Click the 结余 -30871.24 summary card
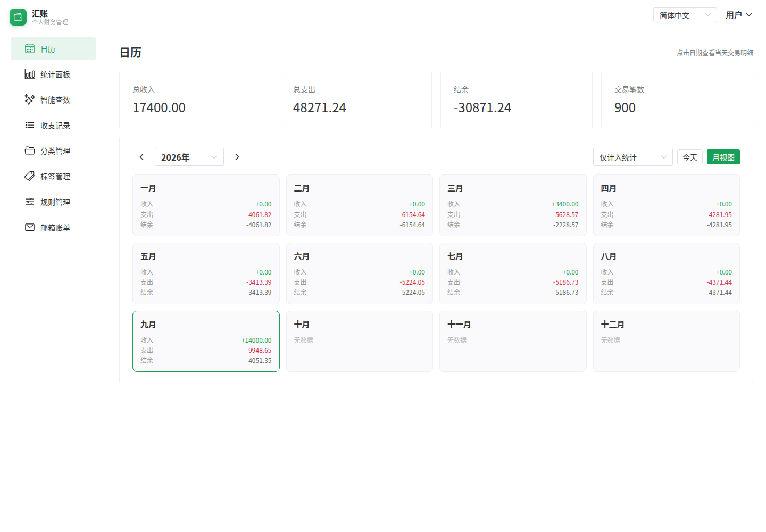Viewport: 766px width, 532px height. tap(517, 100)
